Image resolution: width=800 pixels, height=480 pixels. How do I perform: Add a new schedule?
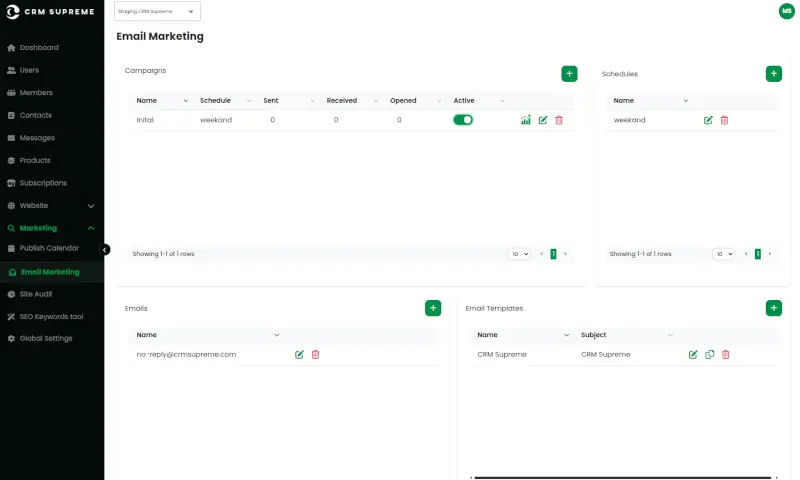coord(773,74)
